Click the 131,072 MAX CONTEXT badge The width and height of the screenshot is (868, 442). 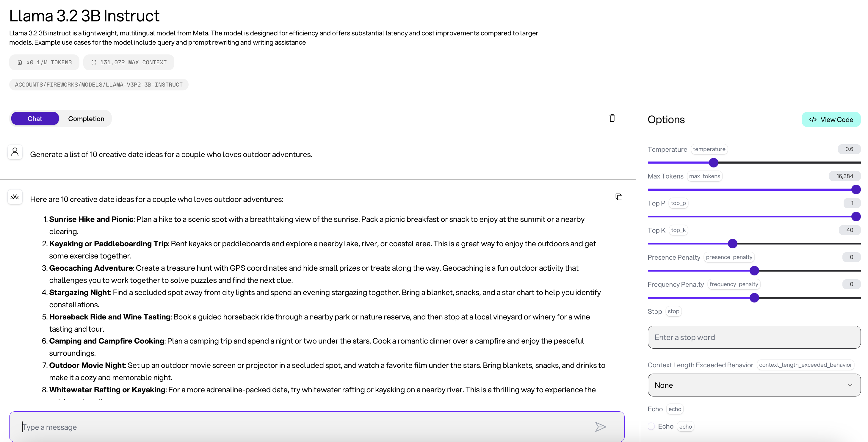coord(129,62)
